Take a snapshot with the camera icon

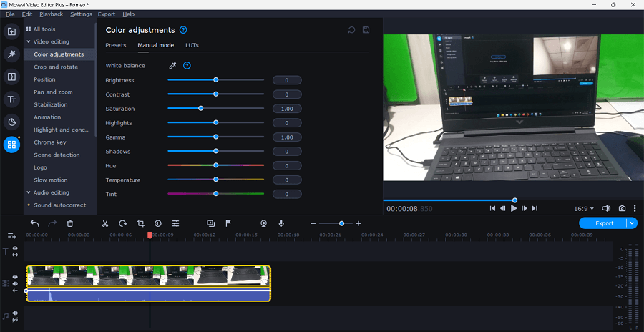click(x=623, y=208)
